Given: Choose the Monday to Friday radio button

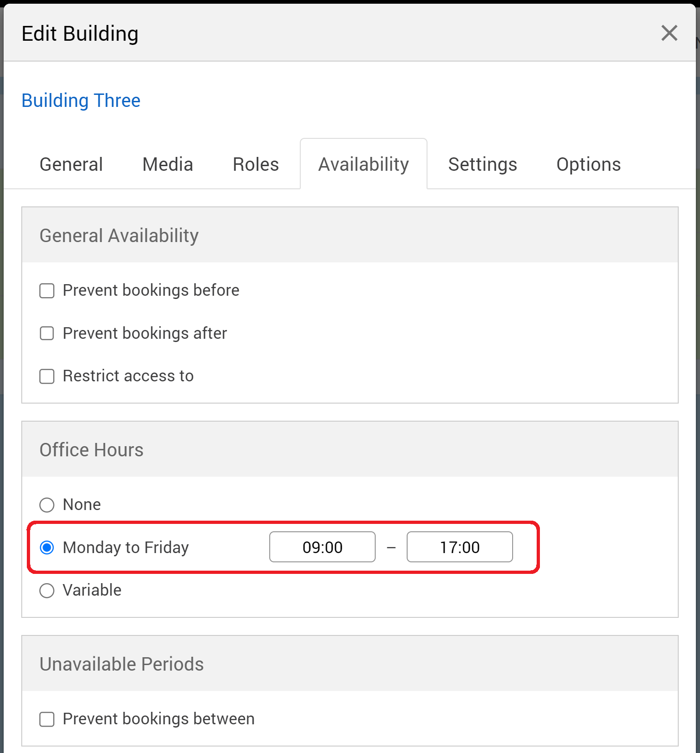Looking at the screenshot, I should point(47,548).
